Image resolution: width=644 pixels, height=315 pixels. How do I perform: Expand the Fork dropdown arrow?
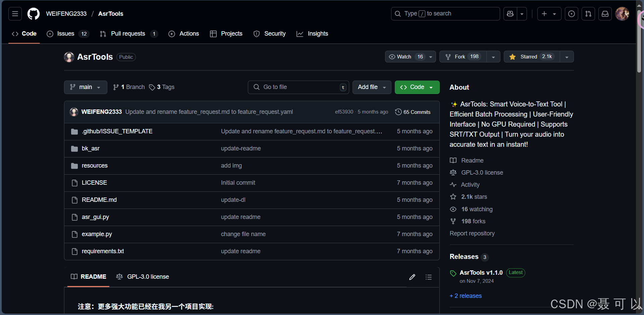click(493, 57)
